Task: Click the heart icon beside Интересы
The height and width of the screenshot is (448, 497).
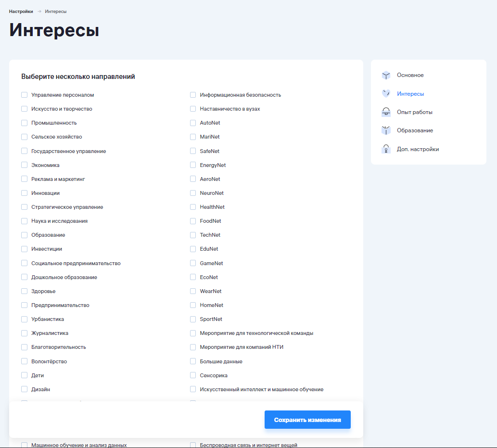Action: tap(386, 94)
